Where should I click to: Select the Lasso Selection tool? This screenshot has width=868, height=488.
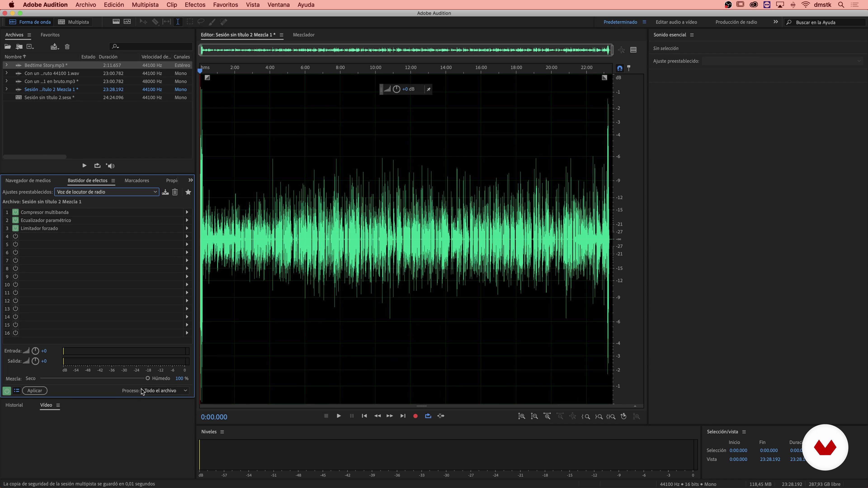[201, 22]
